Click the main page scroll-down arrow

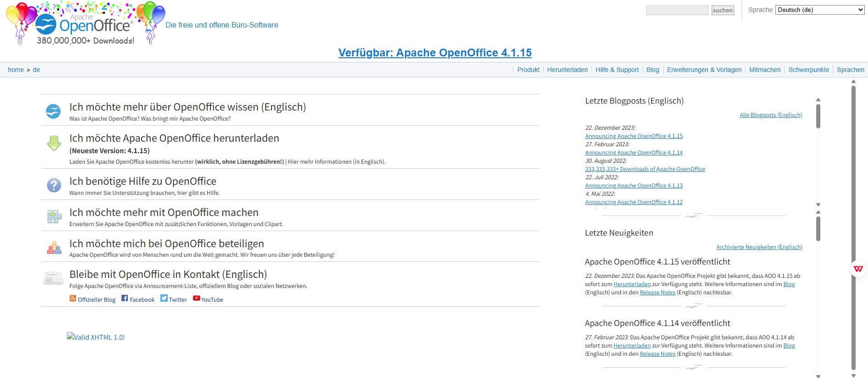click(x=853, y=376)
